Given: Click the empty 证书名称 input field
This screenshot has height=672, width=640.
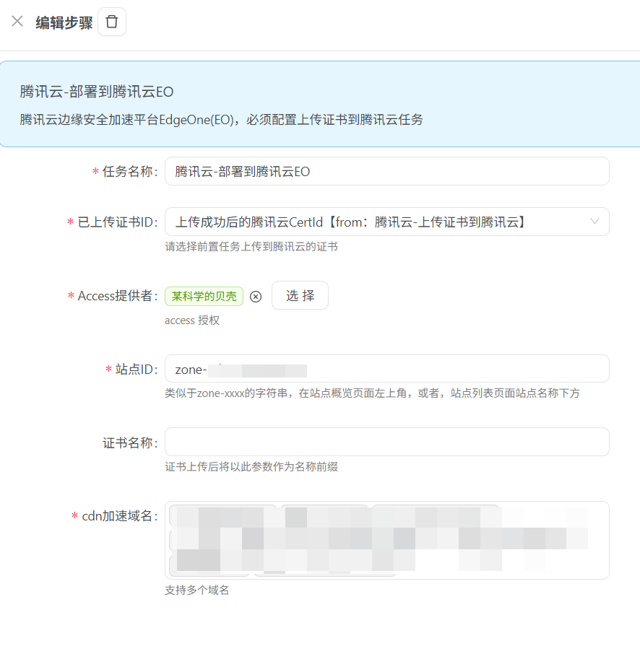Looking at the screenshot, I should click(387, 442).
